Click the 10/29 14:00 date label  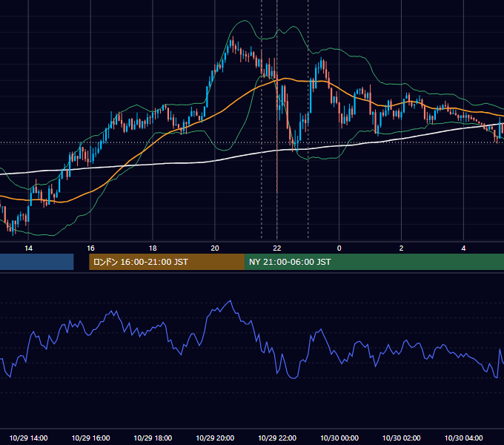pos(29,438)
